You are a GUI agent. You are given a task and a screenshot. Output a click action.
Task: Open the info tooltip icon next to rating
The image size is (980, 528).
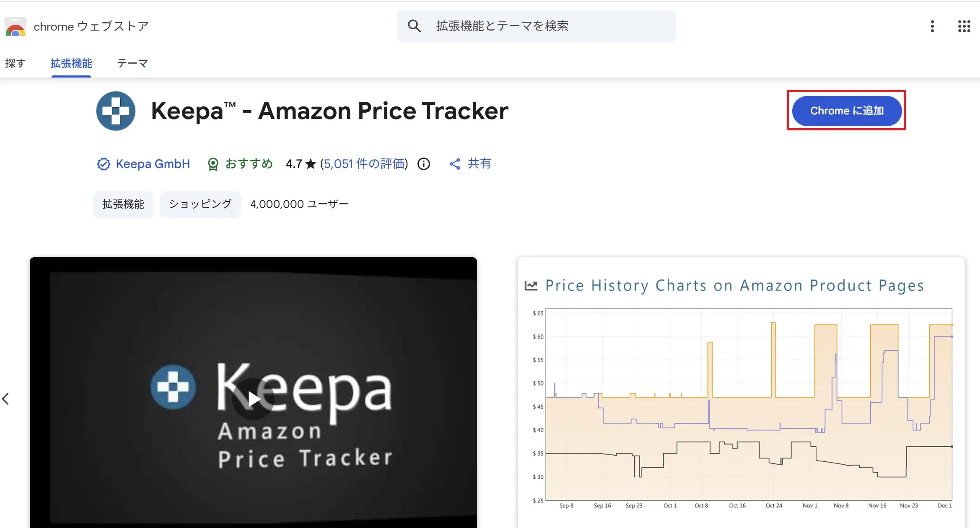pyautogui.click(x=423, y=164)
